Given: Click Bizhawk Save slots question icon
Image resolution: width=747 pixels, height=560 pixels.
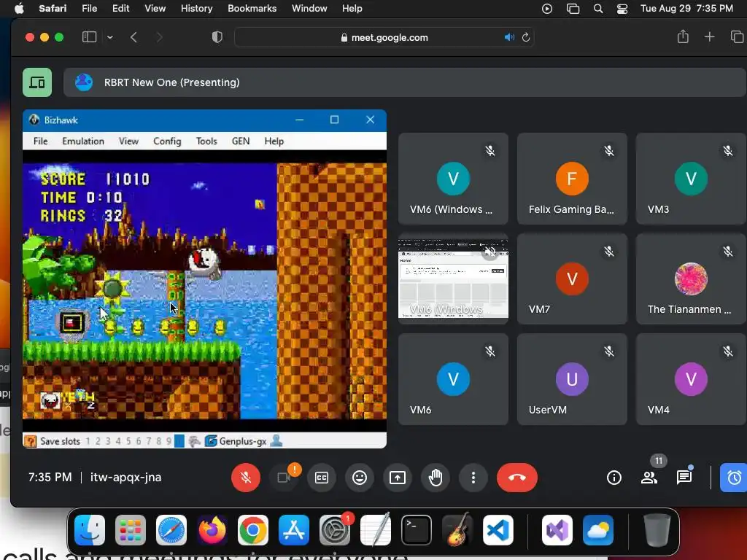Looking at the screenshot, I should [x=31, y=441].
